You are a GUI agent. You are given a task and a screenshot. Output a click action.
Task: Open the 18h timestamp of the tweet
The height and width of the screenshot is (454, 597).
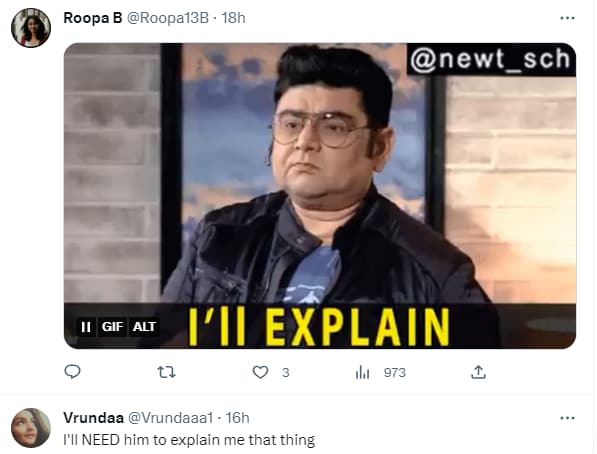coord(233,18)
